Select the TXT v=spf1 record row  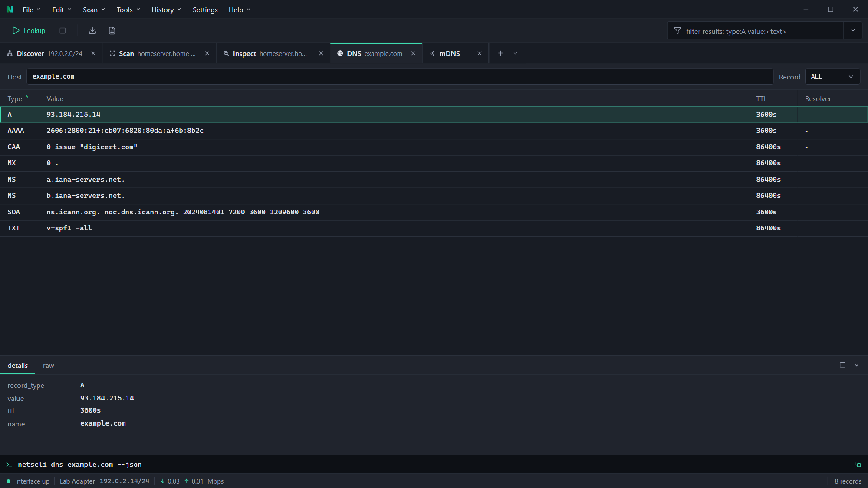point(434,228)
